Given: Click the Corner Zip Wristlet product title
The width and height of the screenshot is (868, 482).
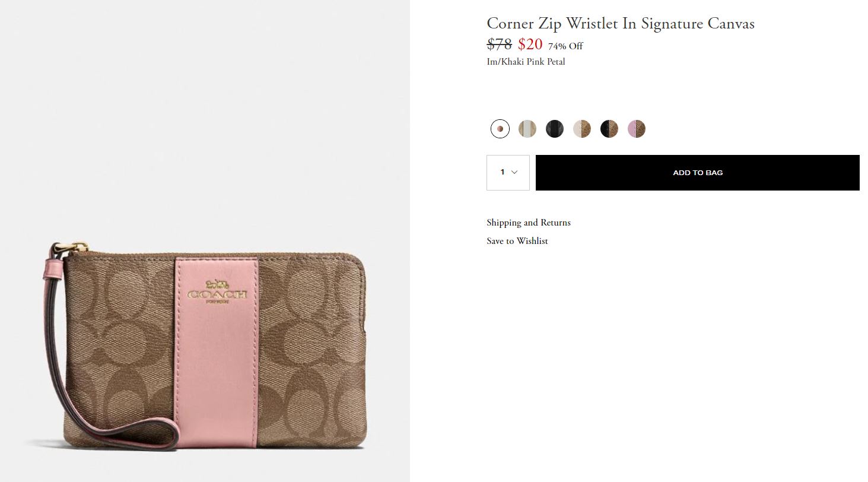Looking at the screenshot, I should [x=620, y=23].
